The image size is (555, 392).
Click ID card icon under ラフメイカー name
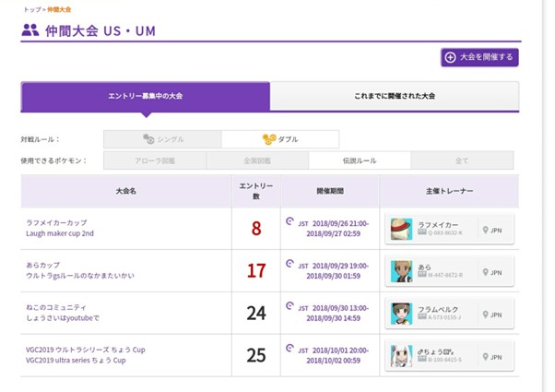pyautogui.click(x=422, y=232)
